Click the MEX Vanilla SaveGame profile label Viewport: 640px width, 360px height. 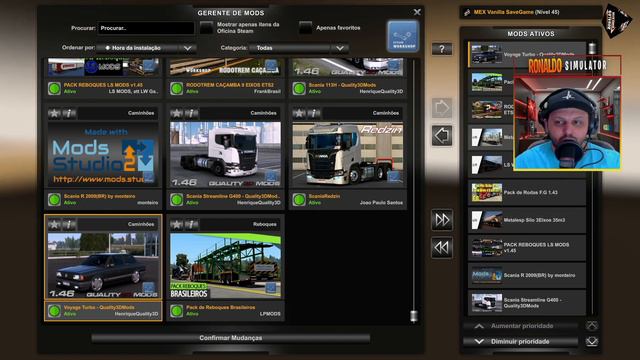tap(516, 12)
